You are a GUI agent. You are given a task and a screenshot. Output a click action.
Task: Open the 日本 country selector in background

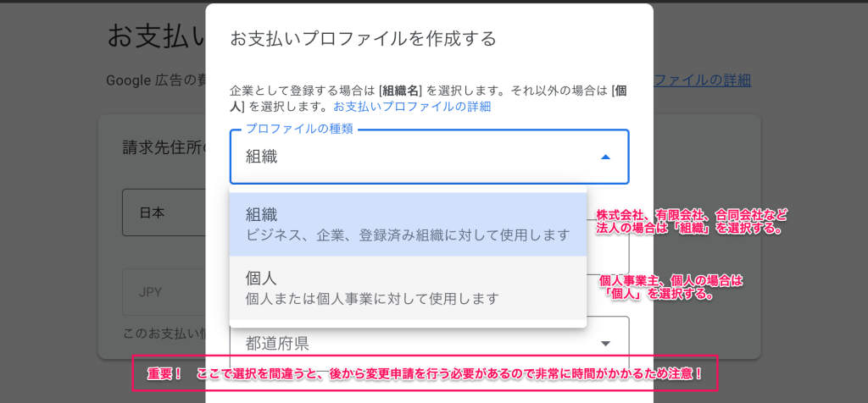(x=164, y=213)
